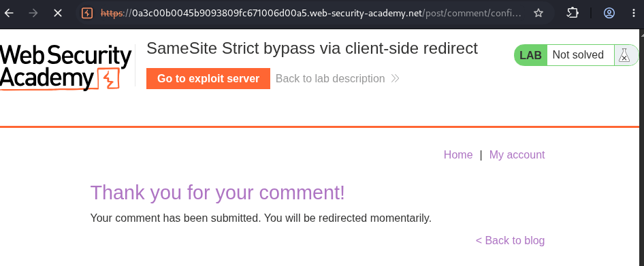The width and height of the screenshot is (644, 266).
Task: Click the Web Security Academy logo
Action: click(x=66, y=67)
